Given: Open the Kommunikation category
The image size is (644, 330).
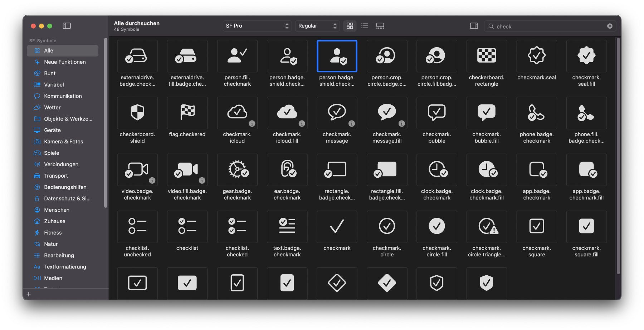Looking at the screenshot, I should click(x=63, y=96).
